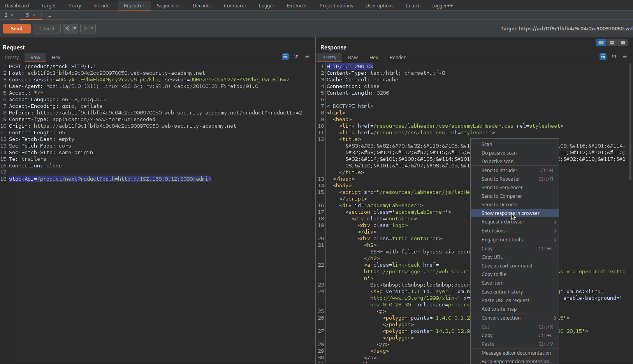Open the Target tab

click(49, 5)
